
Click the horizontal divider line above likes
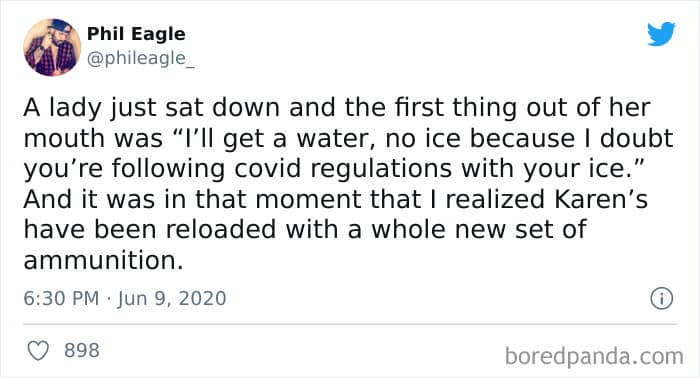[x=350, y=324]
